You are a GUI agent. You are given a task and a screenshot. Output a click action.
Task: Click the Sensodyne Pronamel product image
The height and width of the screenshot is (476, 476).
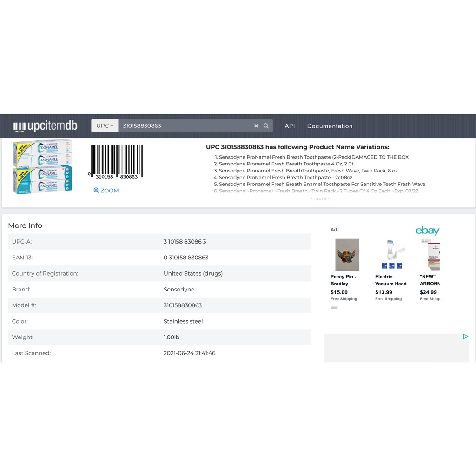[x=43, y=166]
